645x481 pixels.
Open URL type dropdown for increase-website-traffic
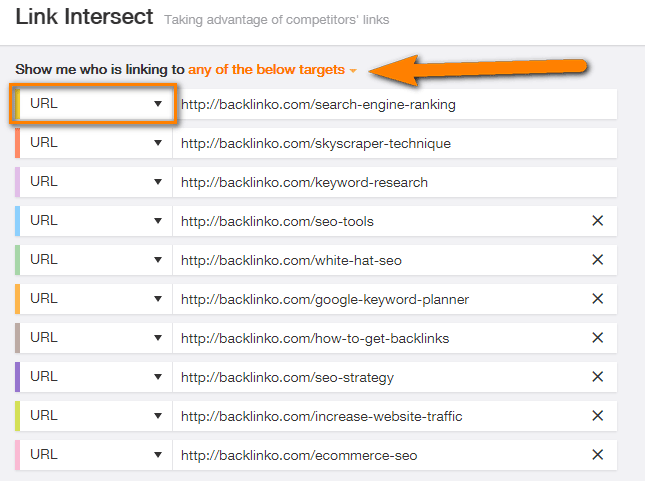[95, 416]
